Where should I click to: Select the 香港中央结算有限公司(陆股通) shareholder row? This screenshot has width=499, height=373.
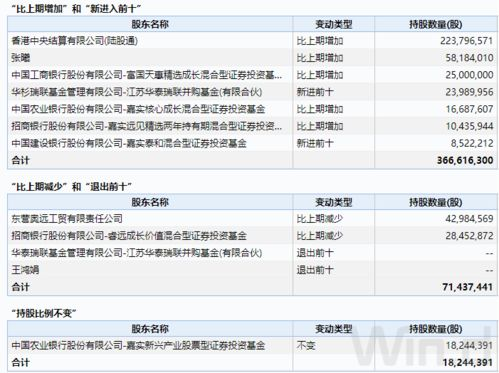pos(252,41)
